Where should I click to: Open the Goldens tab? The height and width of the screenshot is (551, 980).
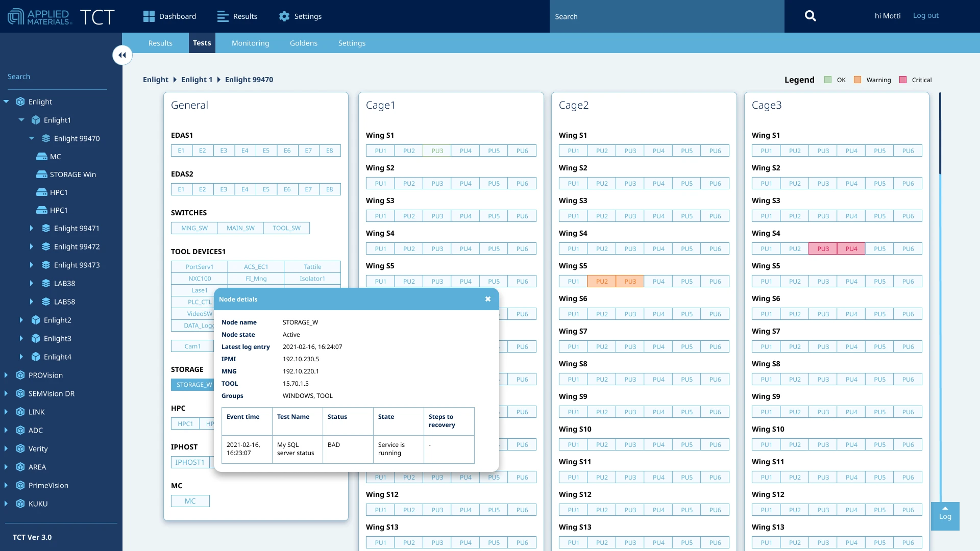[304, 43]
